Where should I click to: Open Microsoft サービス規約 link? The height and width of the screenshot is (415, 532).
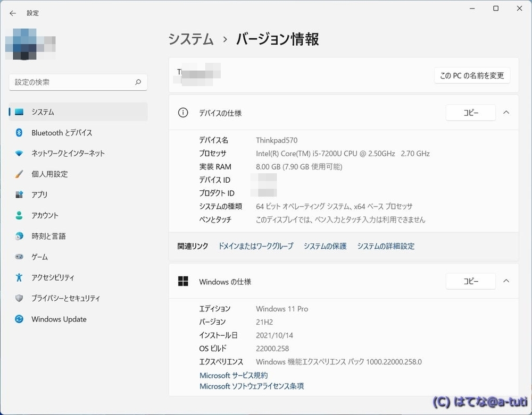[x=234, y=375]
